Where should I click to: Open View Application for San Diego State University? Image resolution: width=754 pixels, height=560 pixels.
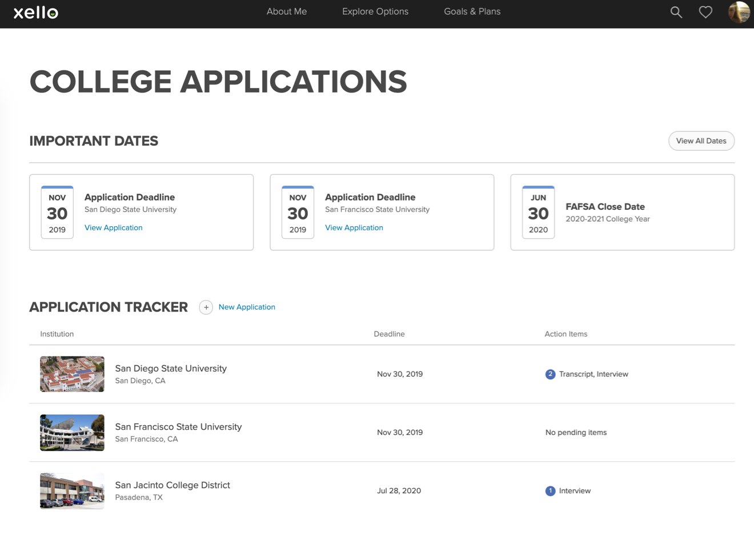(x=113, y=227)
